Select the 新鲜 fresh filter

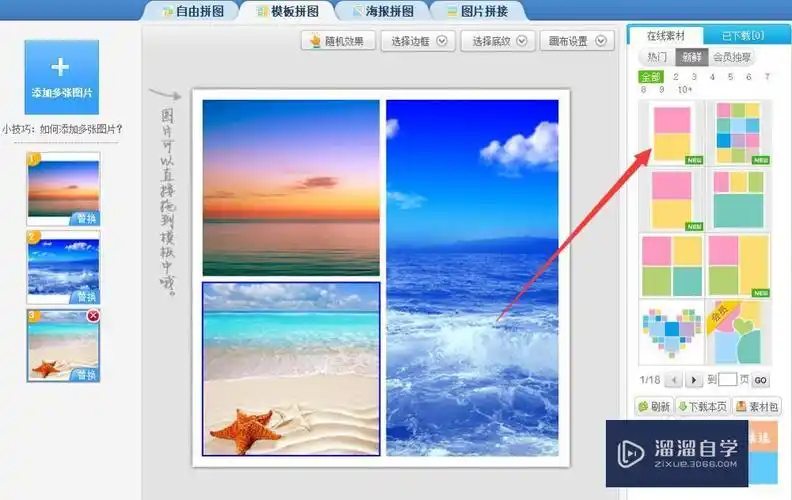click(x=691, y=58)
